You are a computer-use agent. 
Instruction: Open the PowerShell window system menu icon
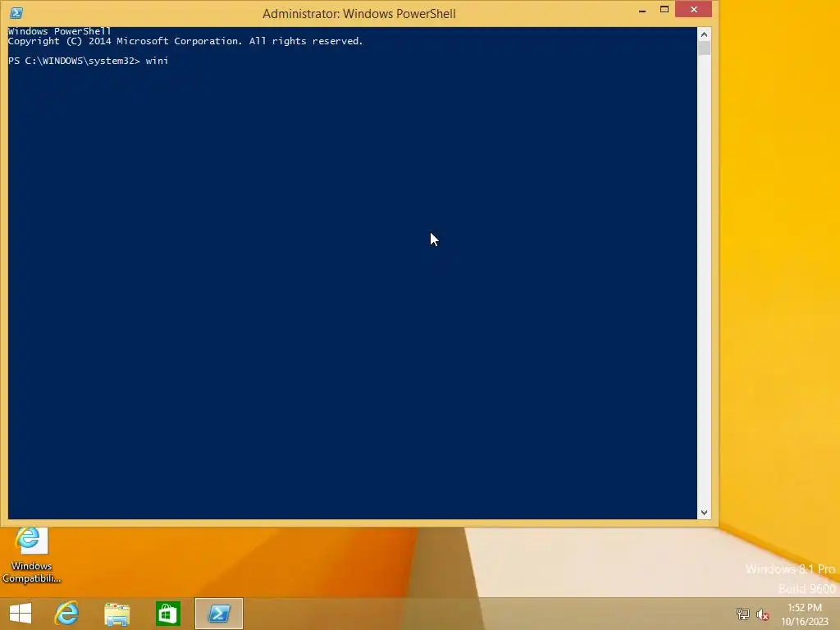16,13
